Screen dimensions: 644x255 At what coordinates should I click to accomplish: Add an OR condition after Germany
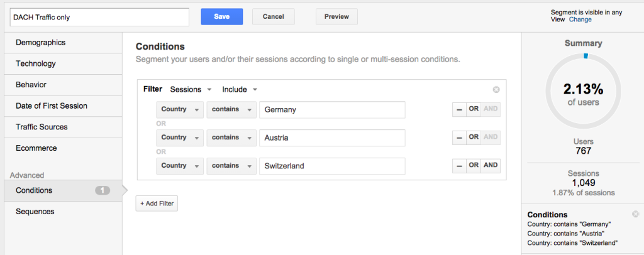coord(474,109)
